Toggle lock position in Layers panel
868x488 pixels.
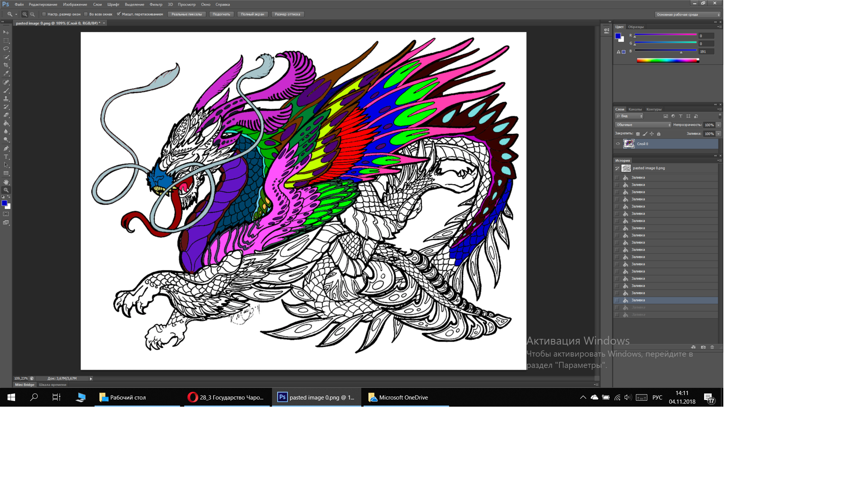point(652,134)
